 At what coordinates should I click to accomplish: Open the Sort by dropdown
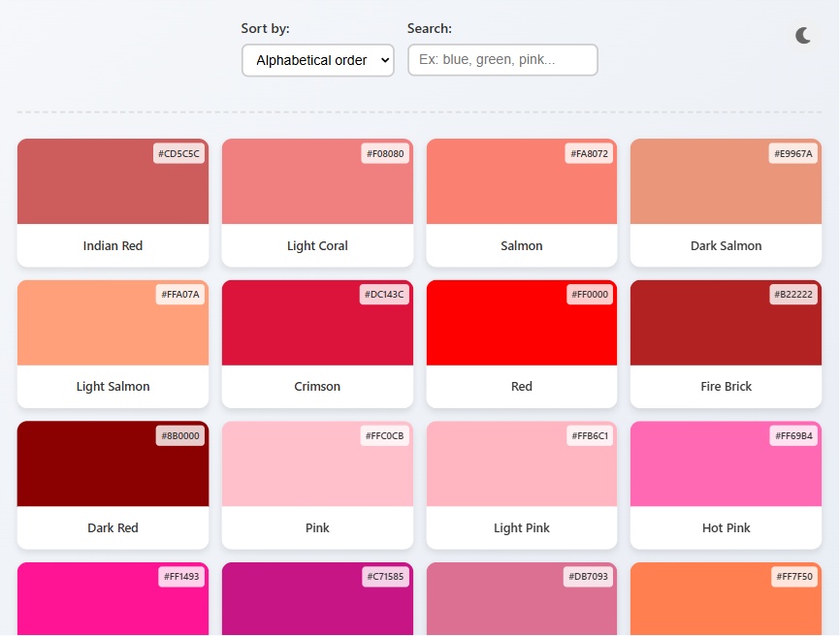click(x=317, y=60)
